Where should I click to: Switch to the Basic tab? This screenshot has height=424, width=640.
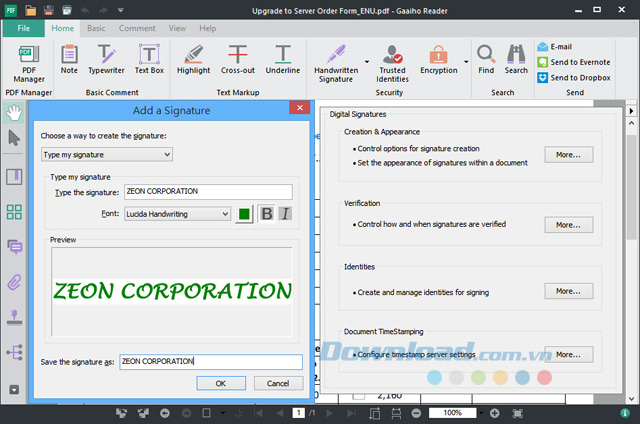click(x=96, y=28)
